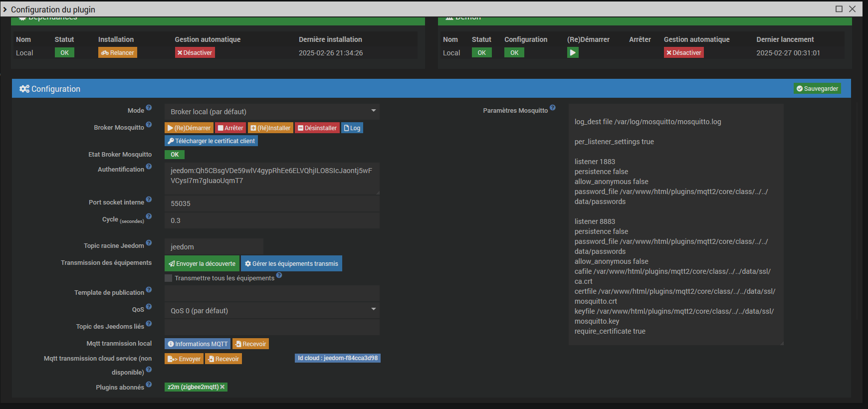Click the Port socket interne field

[272, 204]
